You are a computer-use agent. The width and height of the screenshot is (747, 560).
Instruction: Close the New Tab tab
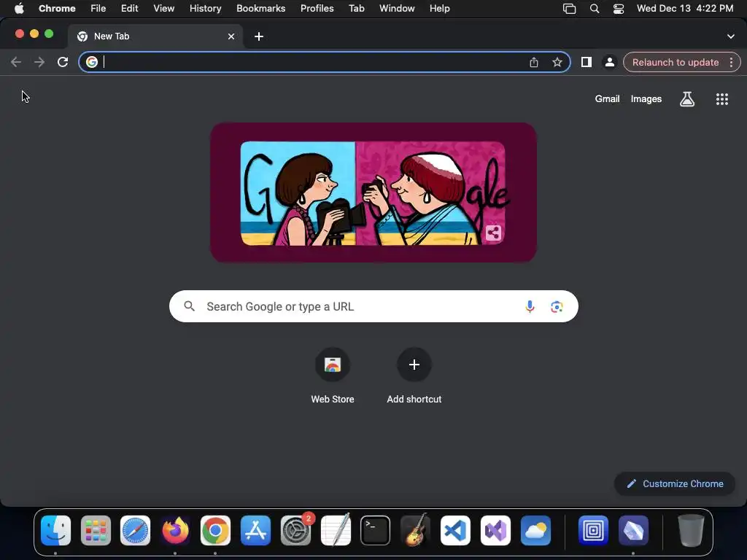[x=231, y=36]
